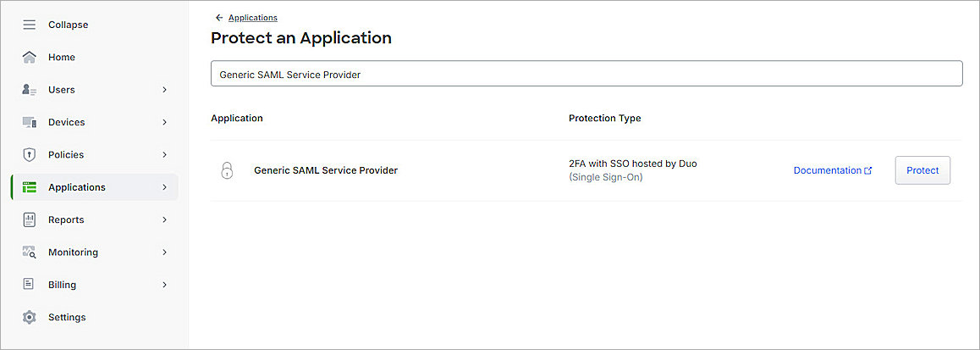Follow the Applications breadcrumb link
Image resolution: width=980 pixels, height=350 pixels.
pos(253,18)
